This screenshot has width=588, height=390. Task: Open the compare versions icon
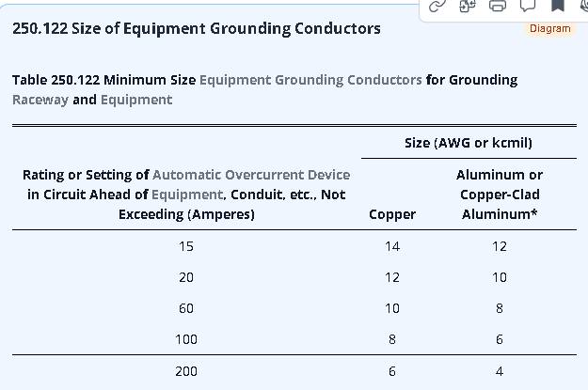(x=468, y=6)
